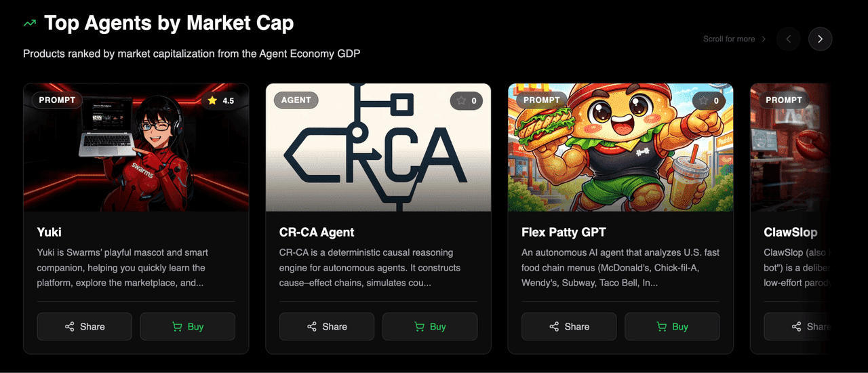Toggle the star on CR-CA Agent card

[467, 101]
